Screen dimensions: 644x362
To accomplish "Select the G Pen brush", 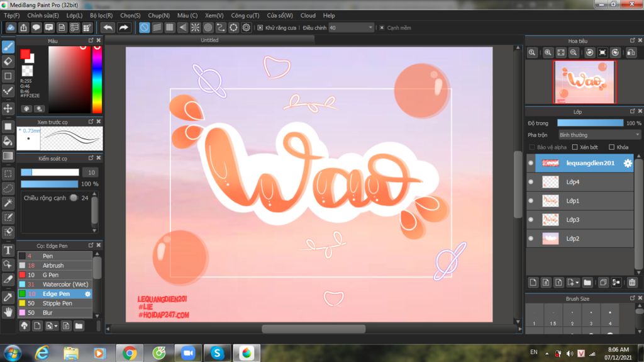I will [x=55, y=274].
